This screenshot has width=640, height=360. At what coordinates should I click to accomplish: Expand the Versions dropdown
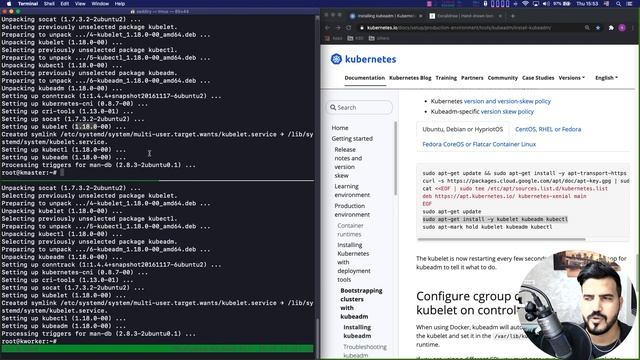pyautogui.click(x=571, y=78)
